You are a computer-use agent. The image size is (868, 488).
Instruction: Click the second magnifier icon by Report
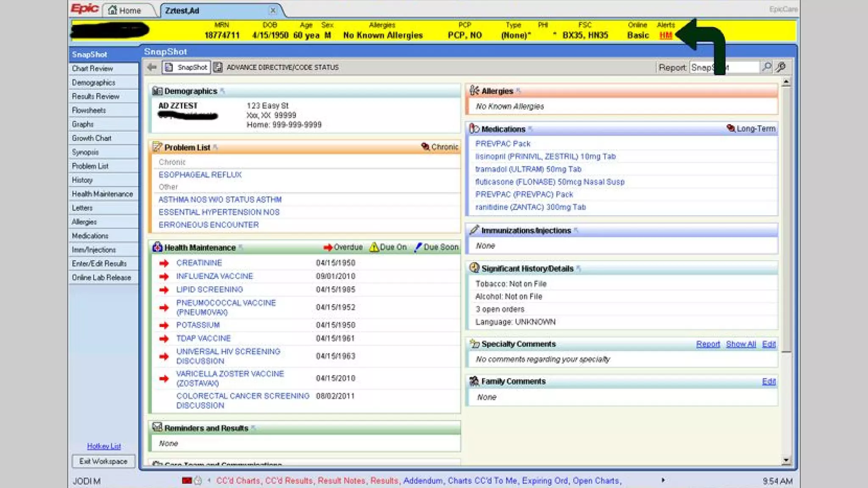coord(781,67)
